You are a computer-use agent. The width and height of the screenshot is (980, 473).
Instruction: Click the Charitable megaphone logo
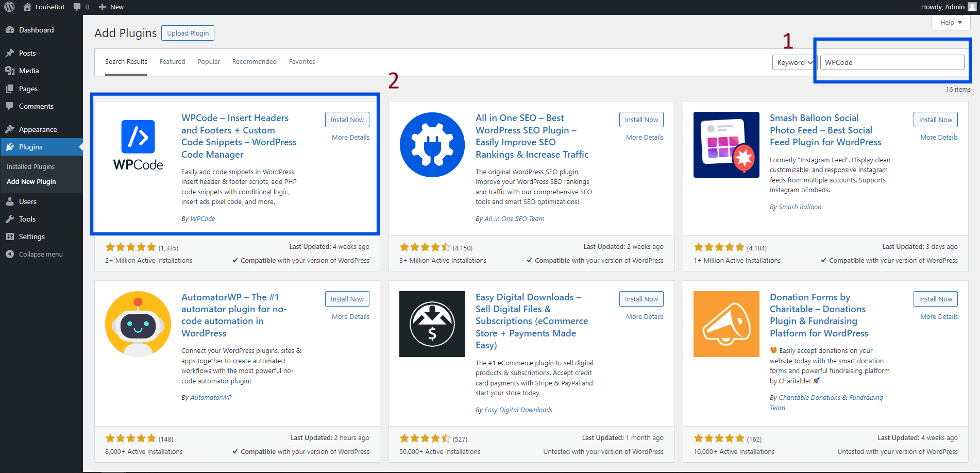726,324
